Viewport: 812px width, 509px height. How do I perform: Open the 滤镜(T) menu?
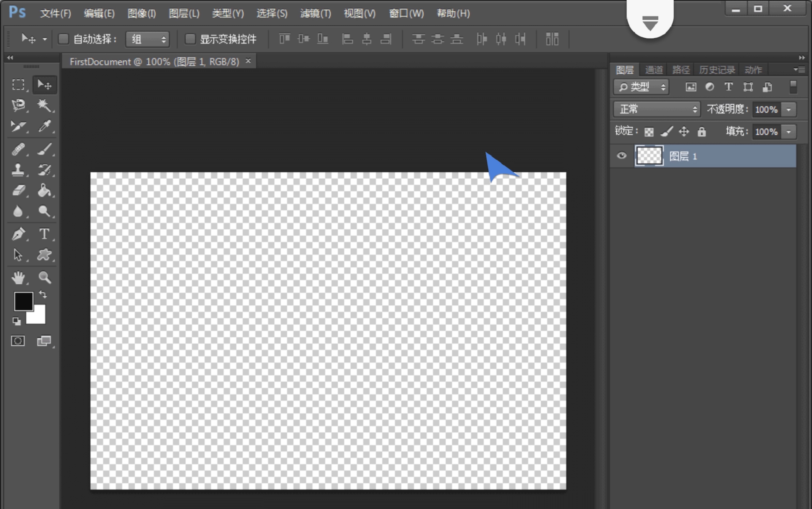(x=316, y=13)
